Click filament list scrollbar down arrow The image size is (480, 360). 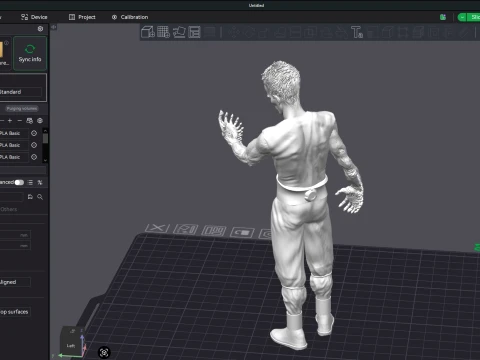point(45,160)
